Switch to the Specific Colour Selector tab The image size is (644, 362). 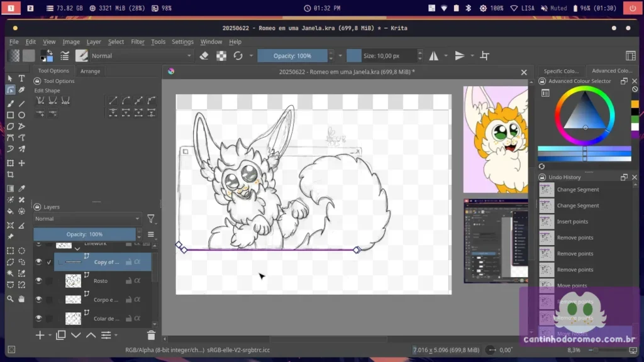click(561, 71)
